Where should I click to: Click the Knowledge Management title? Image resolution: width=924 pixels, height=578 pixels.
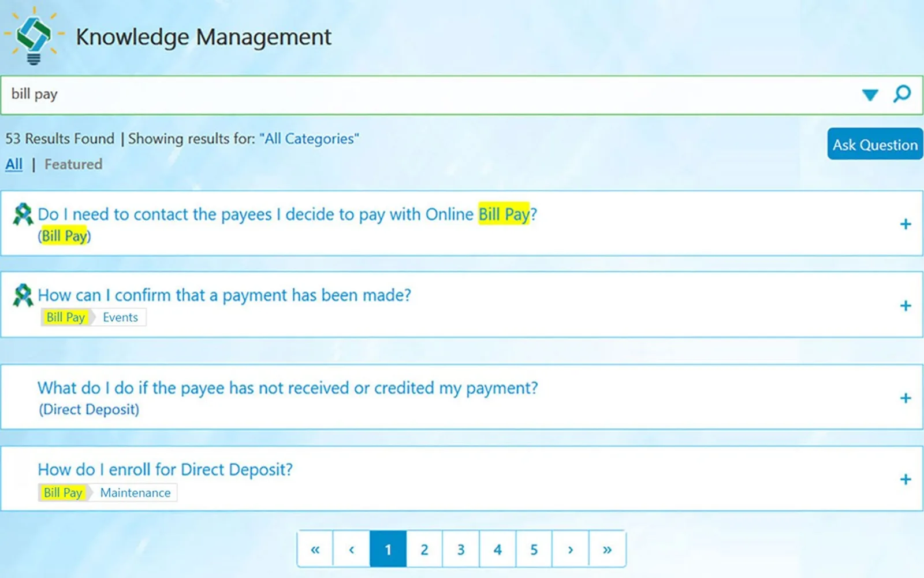pos(204,37)
